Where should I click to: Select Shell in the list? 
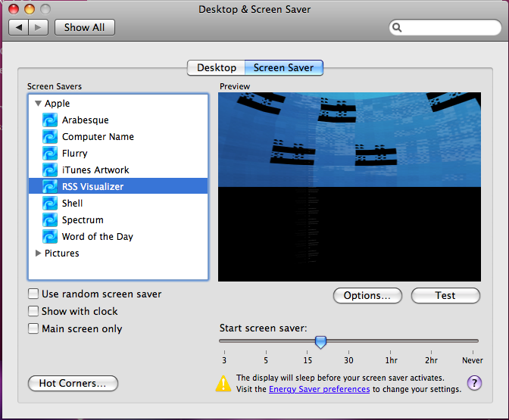[x=73, y=203]
